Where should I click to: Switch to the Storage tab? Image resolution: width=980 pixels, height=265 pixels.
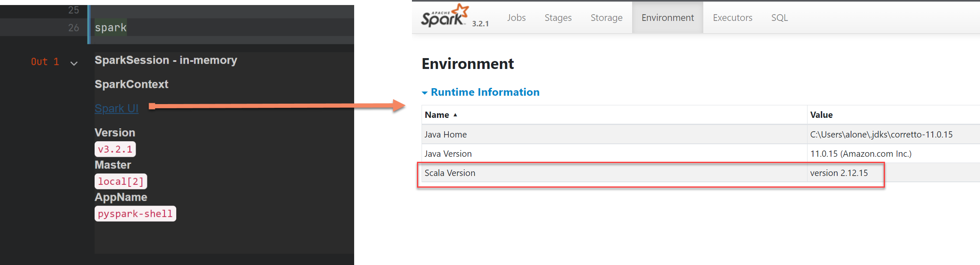[606, 18]
